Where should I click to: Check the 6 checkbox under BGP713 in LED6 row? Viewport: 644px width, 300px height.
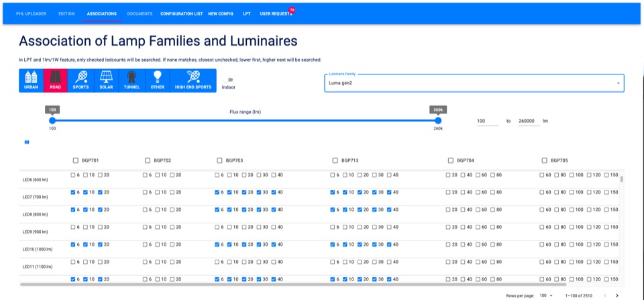tap(333, 175)
